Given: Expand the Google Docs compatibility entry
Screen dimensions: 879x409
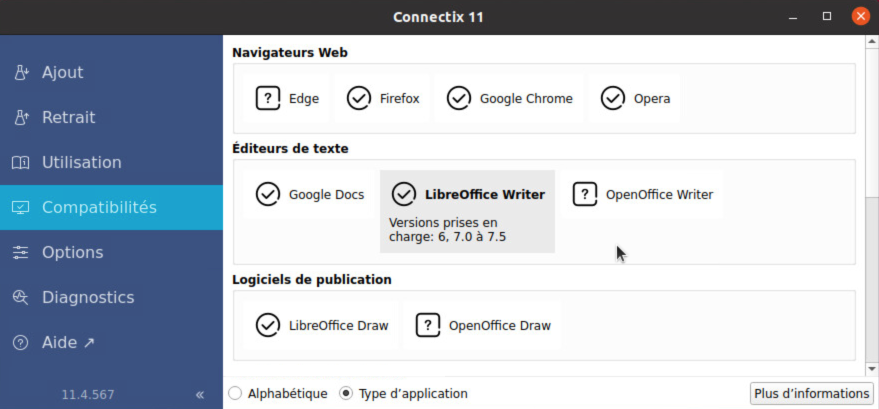Looking at the screenshot, I should click(x=310, y=194).
